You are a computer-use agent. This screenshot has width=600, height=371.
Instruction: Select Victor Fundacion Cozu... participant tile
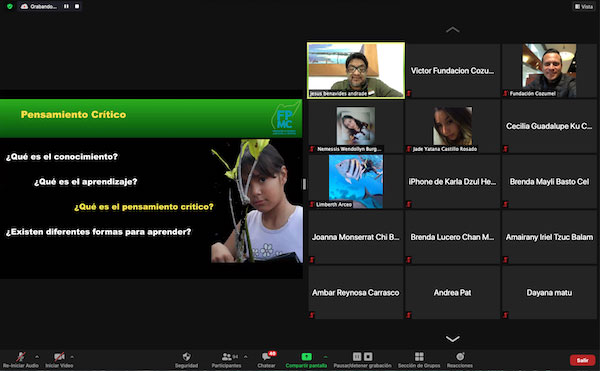pos(453,70)
